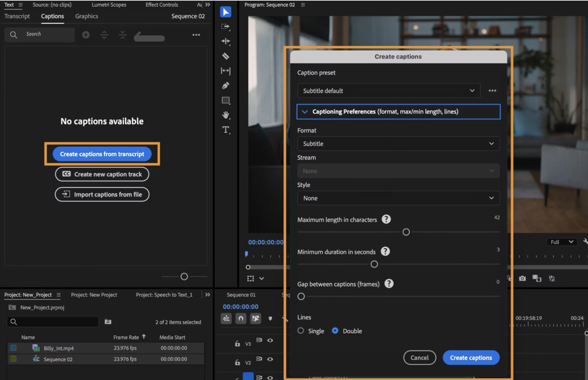Select the Double lines radio button
588x380 pixels.
(x=335, y=331)
